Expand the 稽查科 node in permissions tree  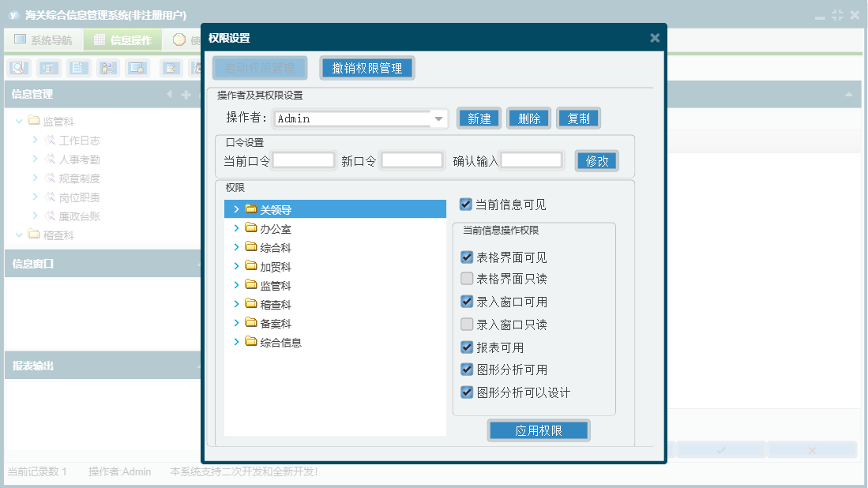point(236,304)
